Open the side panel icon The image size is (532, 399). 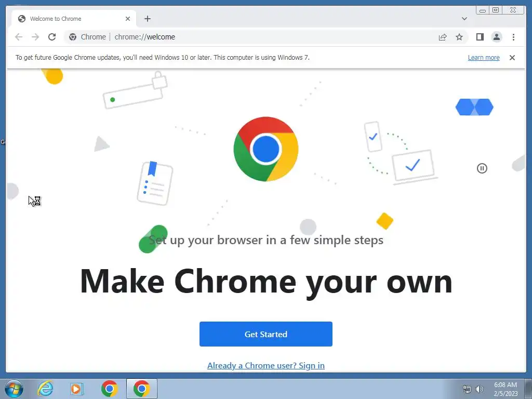point(480,37)
